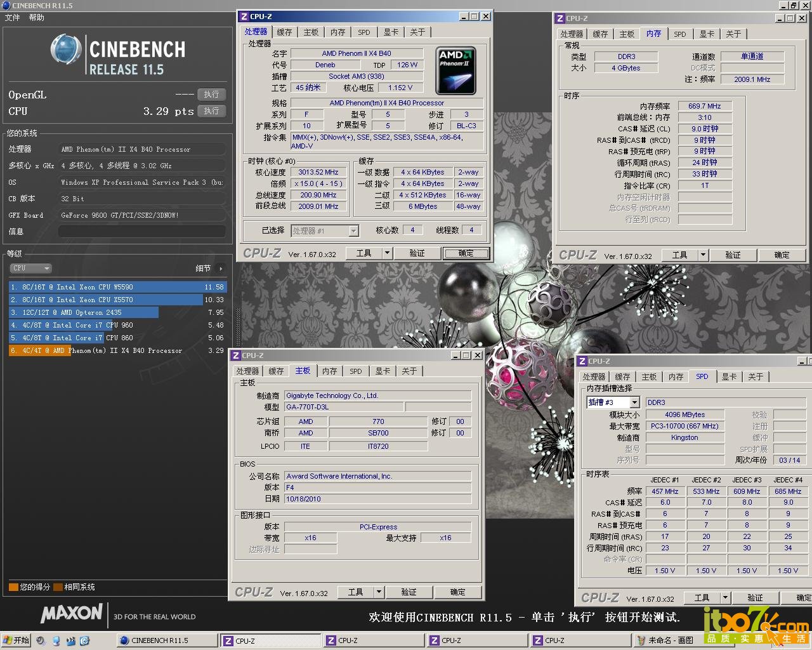Switch to the 处理器 tab in the mainboard window
Viewport: 812px width, 650px height.
click(x=247, y=371)
